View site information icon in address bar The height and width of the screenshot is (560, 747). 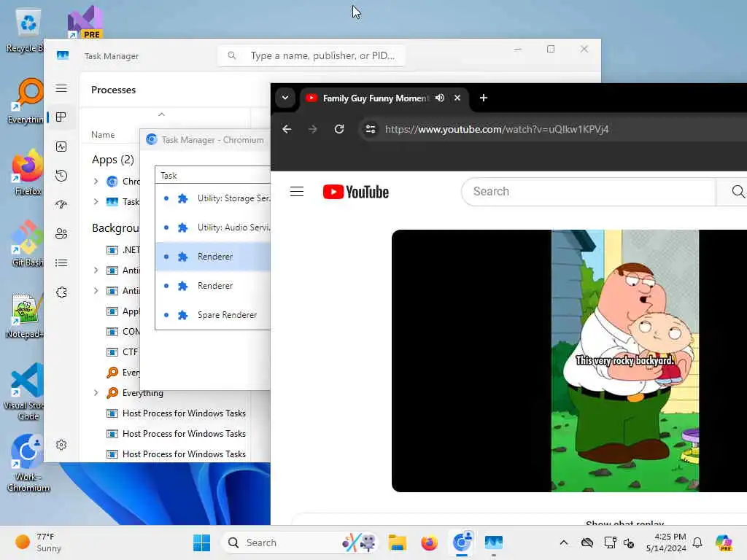pos(370,129)
